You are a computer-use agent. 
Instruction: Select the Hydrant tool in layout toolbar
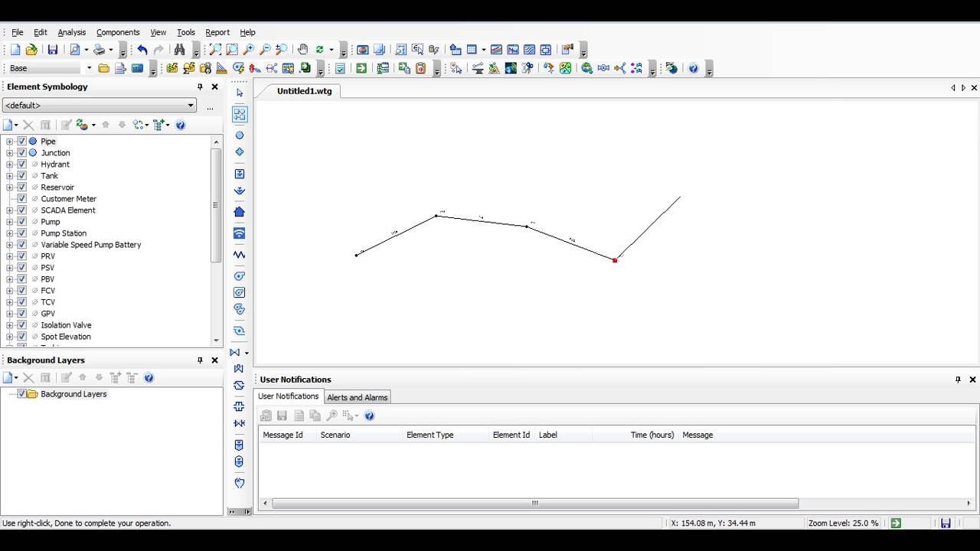[x=240, y=152]
